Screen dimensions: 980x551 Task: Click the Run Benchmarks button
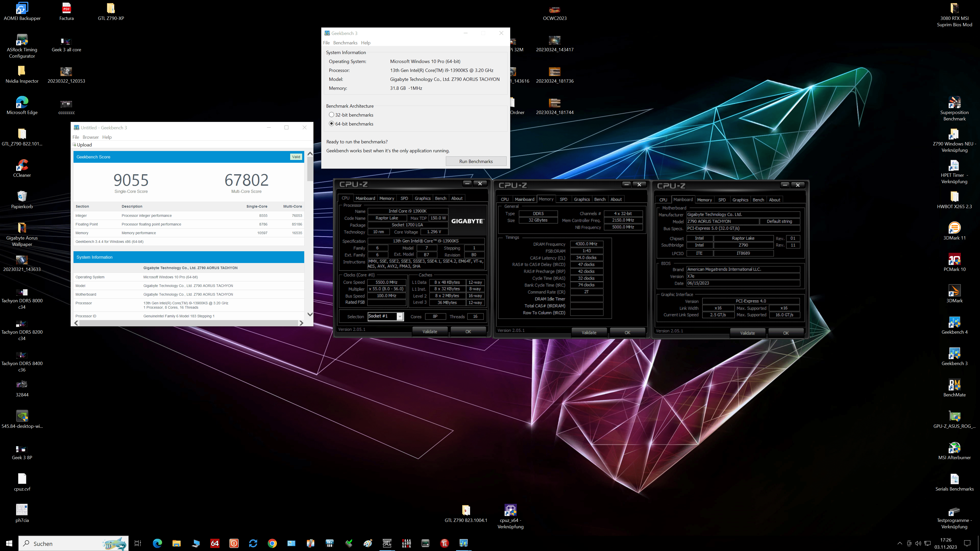[476, 161]
